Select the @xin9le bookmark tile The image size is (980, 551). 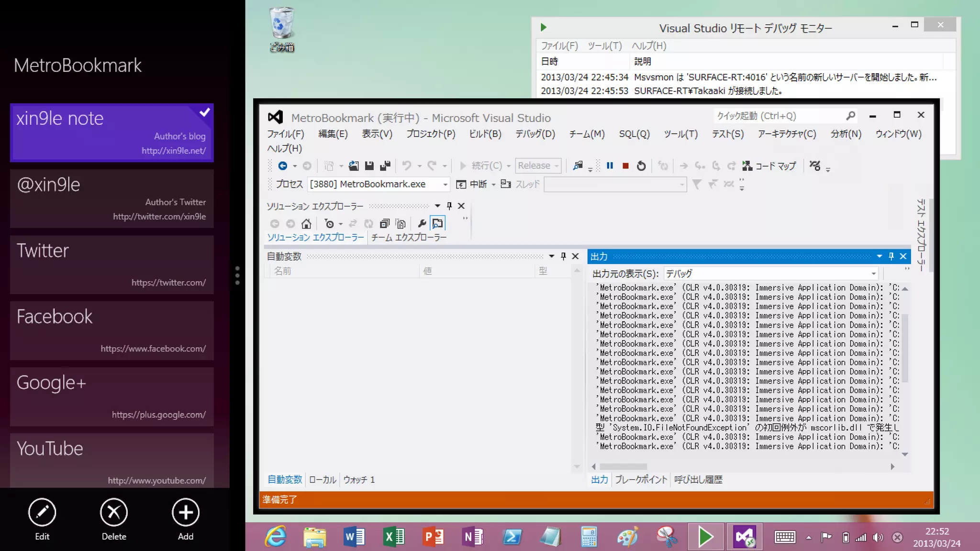pyautogui.click(x=112, y=198)
